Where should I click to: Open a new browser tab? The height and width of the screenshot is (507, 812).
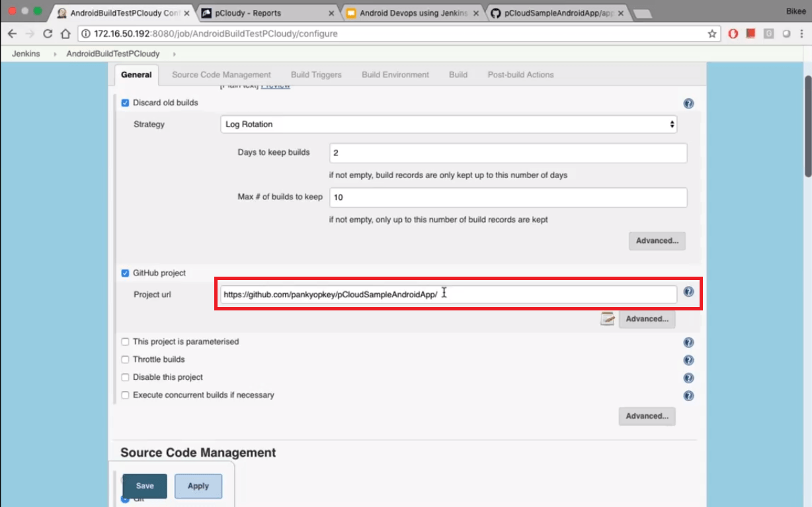(x=641, y=13)
